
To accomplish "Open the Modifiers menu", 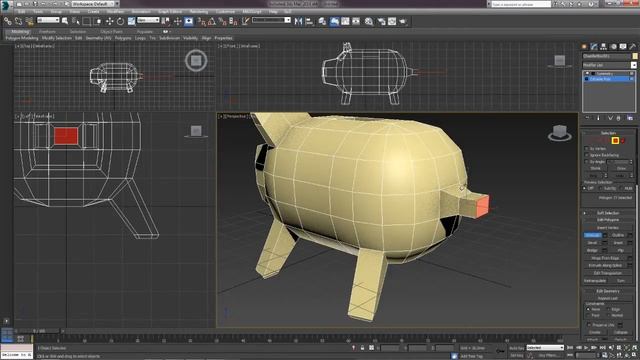I will point(116,11).
